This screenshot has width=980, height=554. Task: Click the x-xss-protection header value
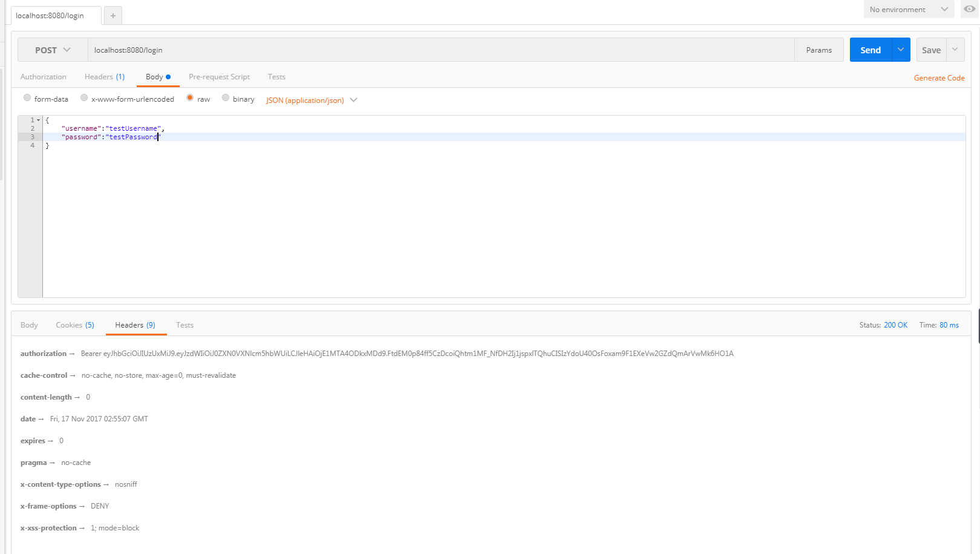[115, 528]
